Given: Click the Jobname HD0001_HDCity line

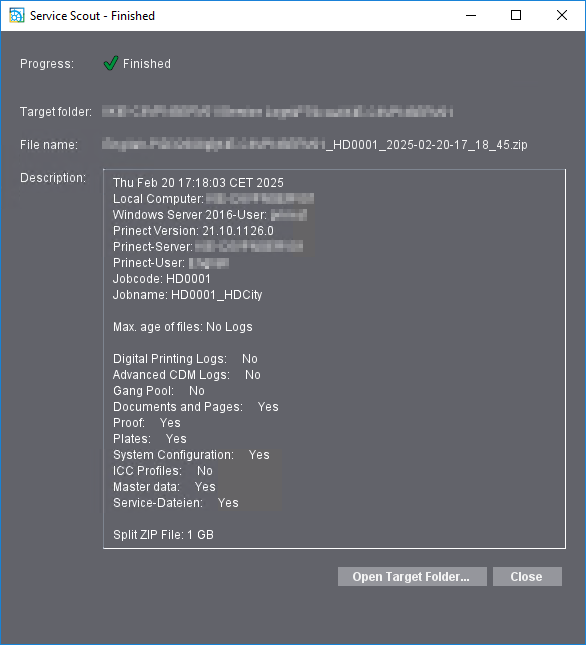Looking at the screenshot, I should pos(188,295).
